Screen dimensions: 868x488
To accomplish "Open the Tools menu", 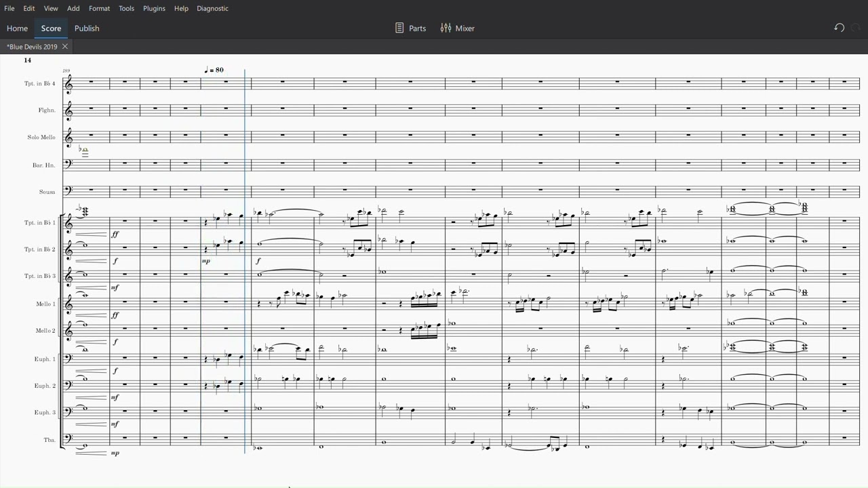I will click(x=126, y=8).
